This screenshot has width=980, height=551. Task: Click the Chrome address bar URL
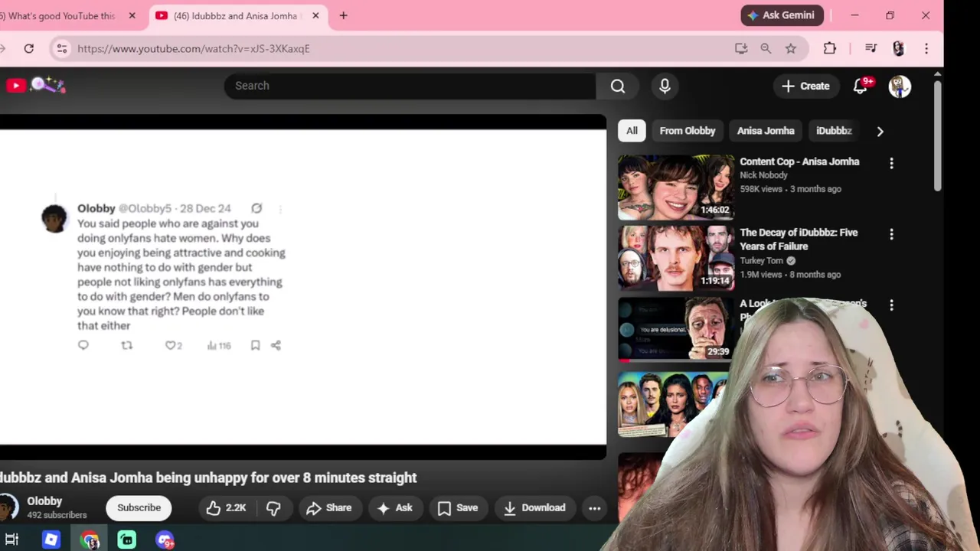[x=194, y=48]
